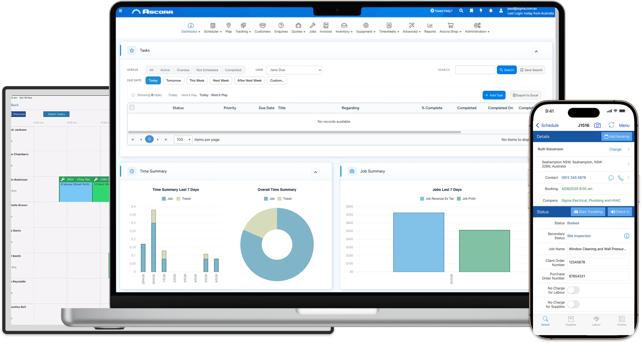The width and height of the screenshot is (644, 343).
Task: Open the hamburger menu in Ascora header
Action: click(x=120, y=11)
